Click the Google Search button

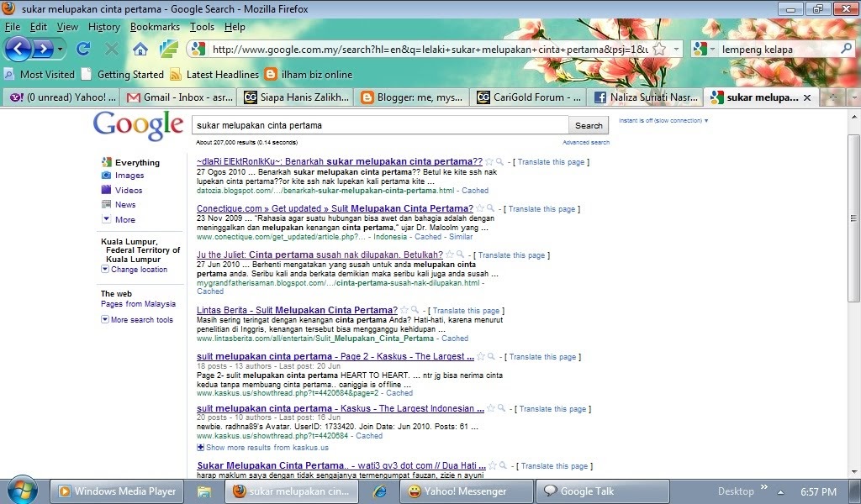589,126
